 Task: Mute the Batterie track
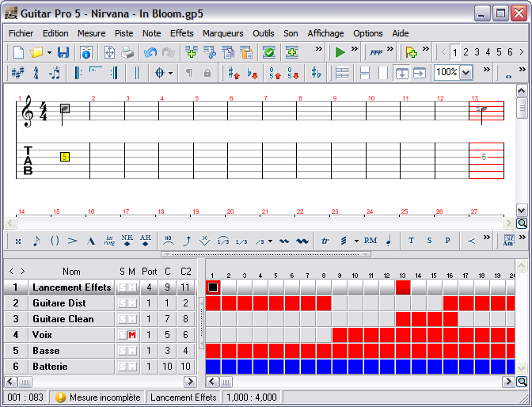point(132,367)
